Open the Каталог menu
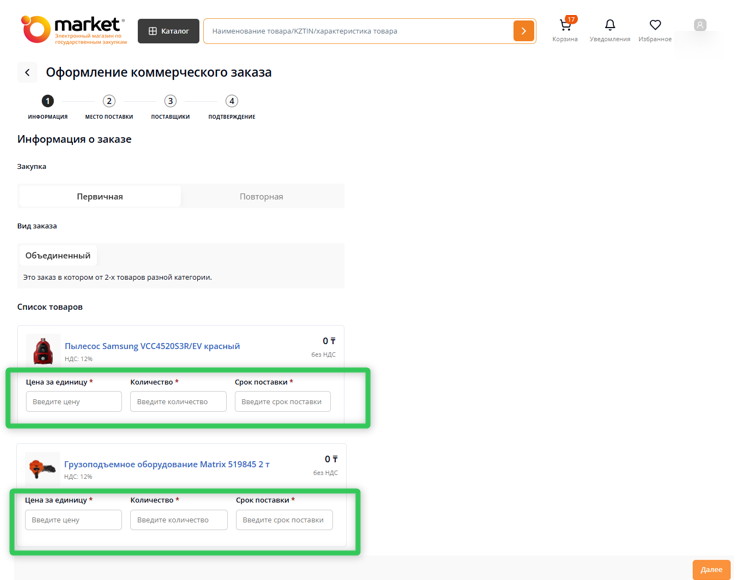 tap(168, 31)
